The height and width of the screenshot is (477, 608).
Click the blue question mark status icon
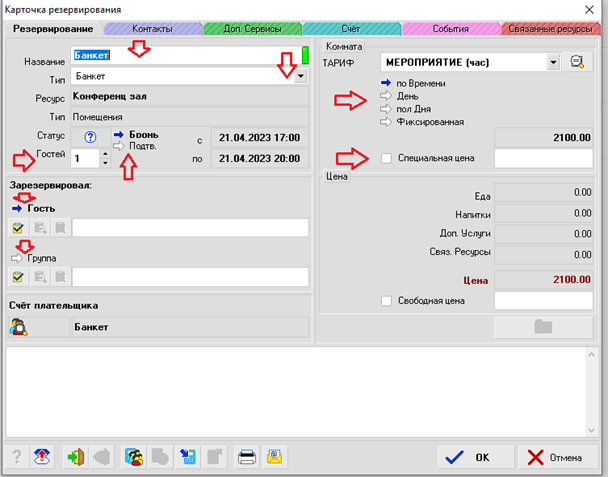(90, 137)
